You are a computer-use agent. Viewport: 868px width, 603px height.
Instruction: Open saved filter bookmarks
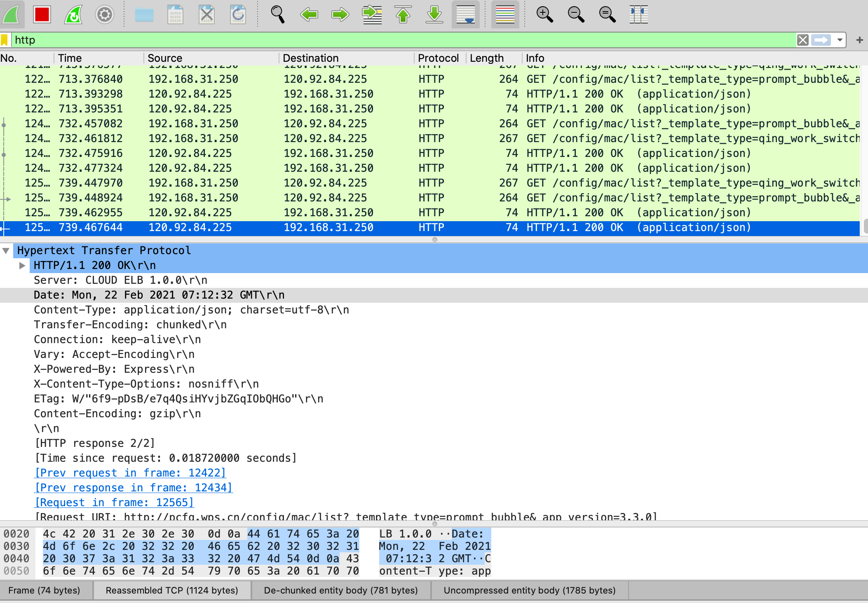(x=5, y=40)
